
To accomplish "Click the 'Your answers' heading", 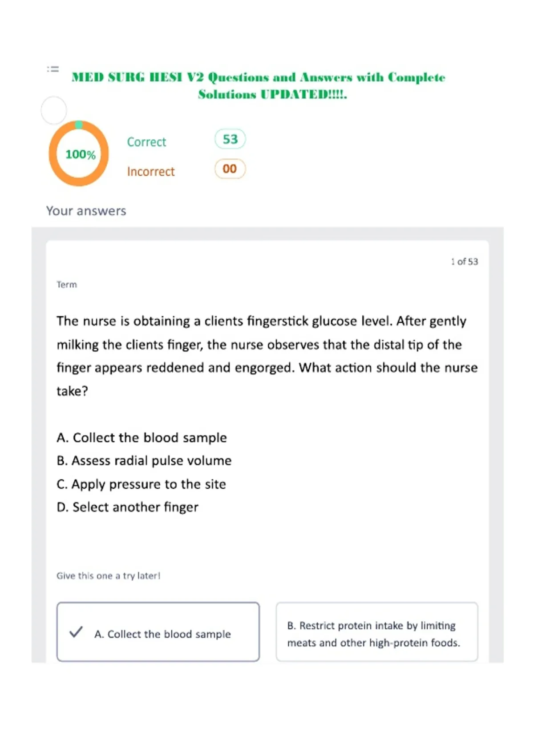I will 86,211.
